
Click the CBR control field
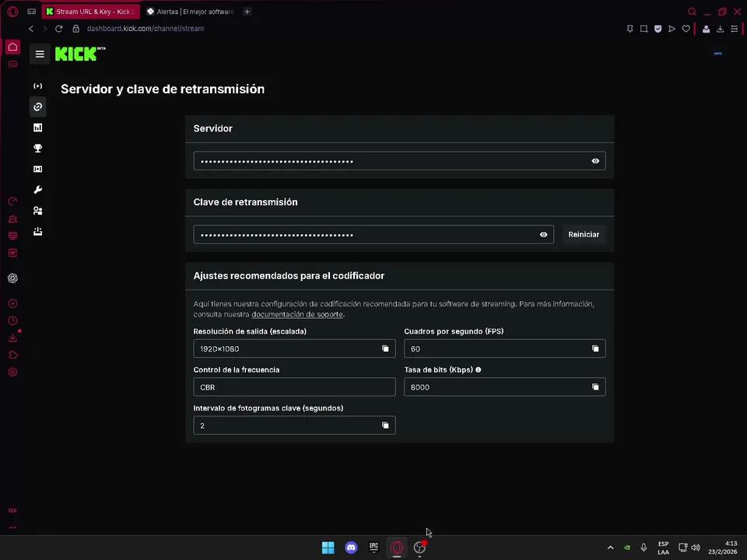(x=294, y=387)
